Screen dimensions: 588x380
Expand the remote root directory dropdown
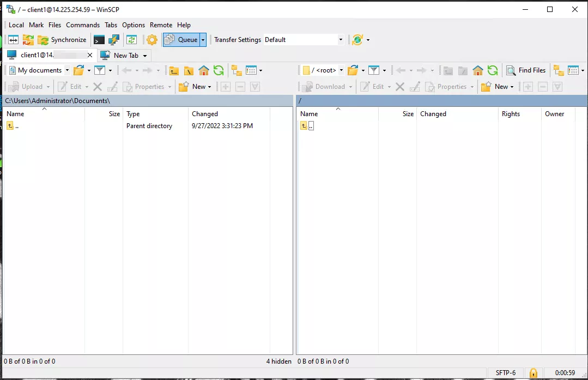click(342, 70)
